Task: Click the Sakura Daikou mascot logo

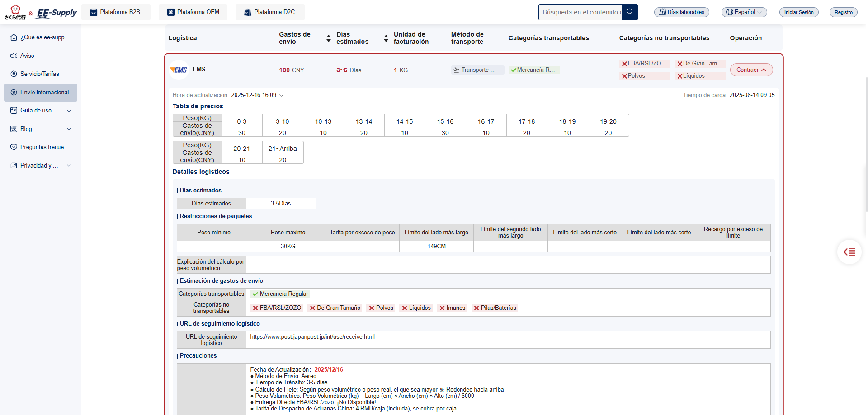Action: (15, 12)
